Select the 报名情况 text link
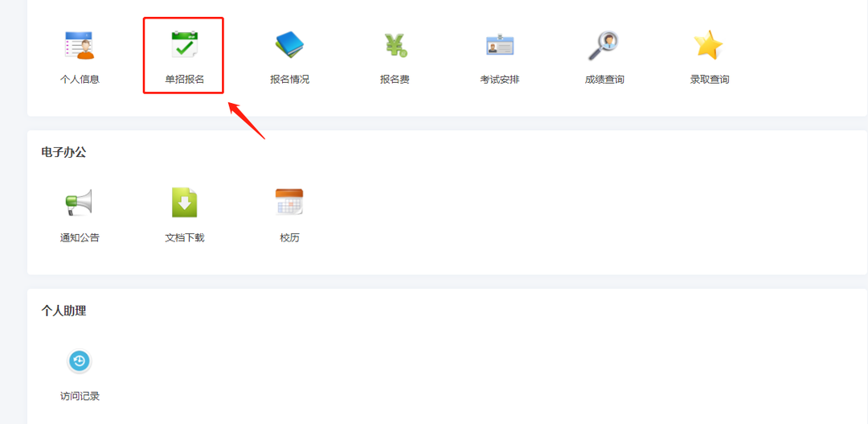 click(x=289, y=80)
